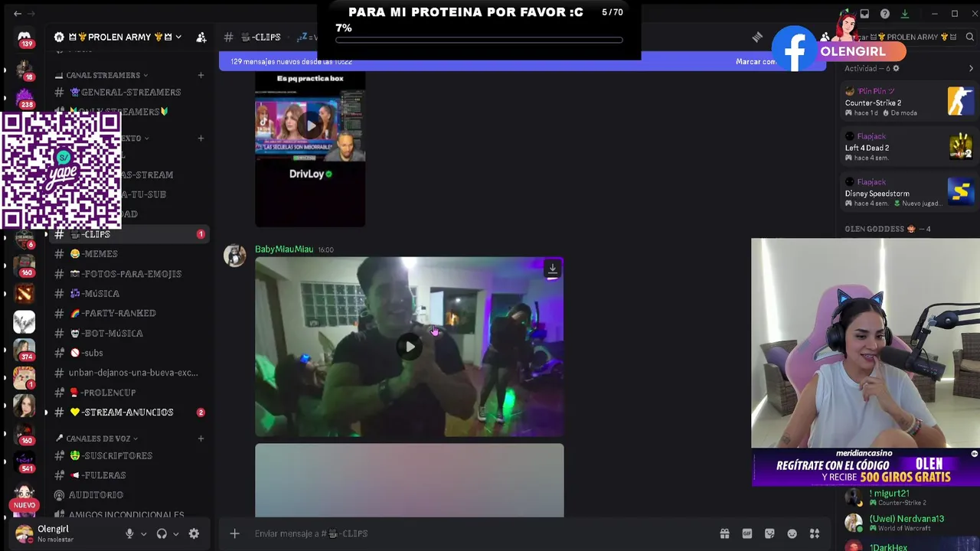980x551 pixels.
Task: Open the gift icon in message bar
Action: [x=724, y=533]
